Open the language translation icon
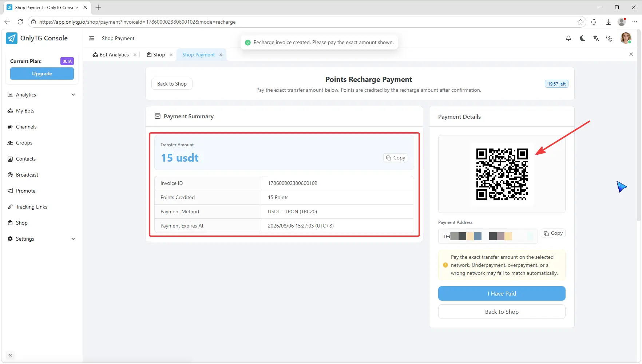Image resolution: width=642 pixels, height=364 pixels. pos(596,38)
